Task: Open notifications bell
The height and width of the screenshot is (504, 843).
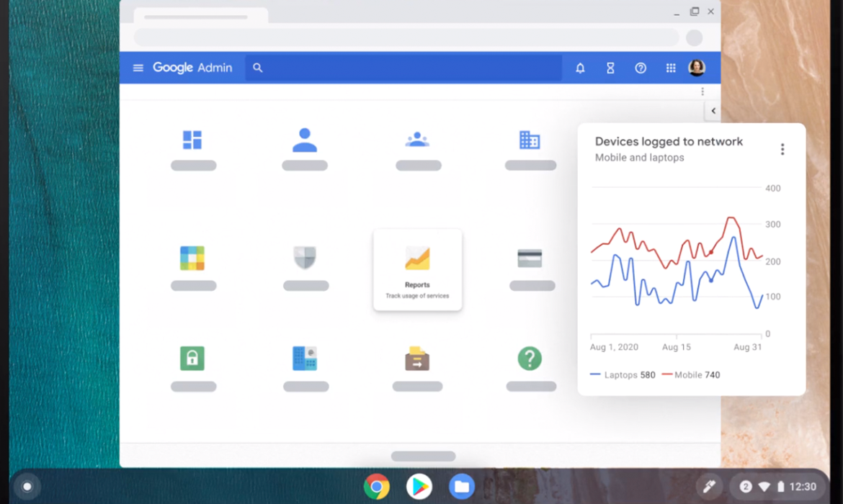Action: 580,68
